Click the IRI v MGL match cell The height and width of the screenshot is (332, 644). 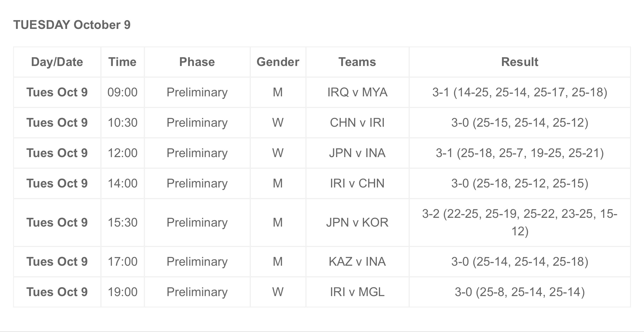point(357,292)
